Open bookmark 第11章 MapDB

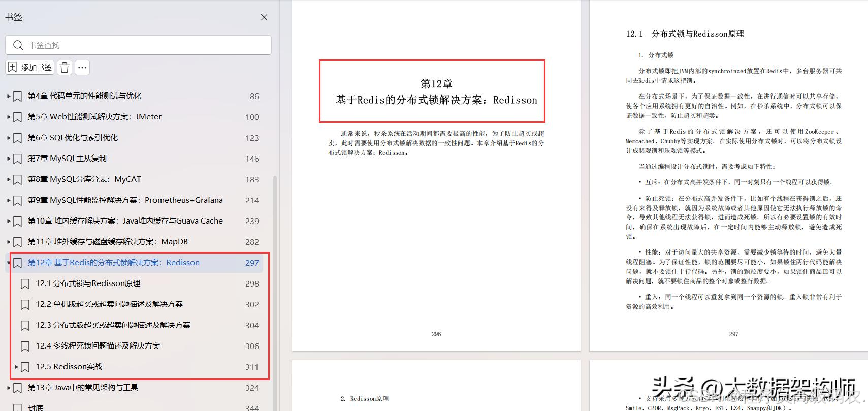pyautogui.click(x=108, y=242)
